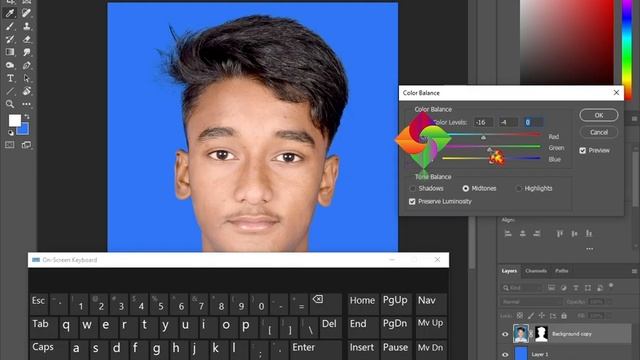Image resolution: width=640 pixels, height=360 pixels.
Task: Select the Sponge tool
Action: 10,65
